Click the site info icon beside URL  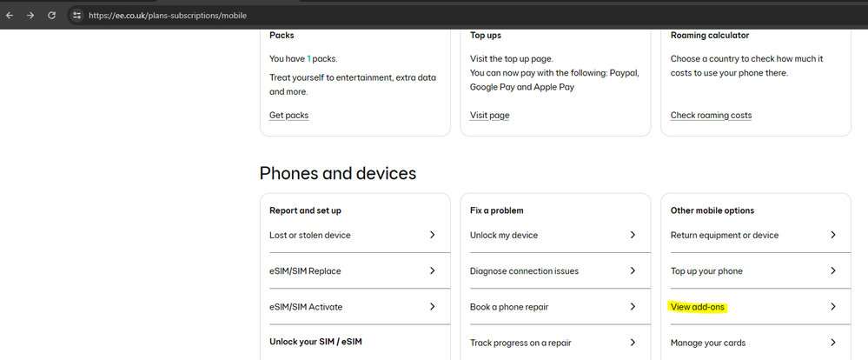pyautogui.click(x=76, y=15)
